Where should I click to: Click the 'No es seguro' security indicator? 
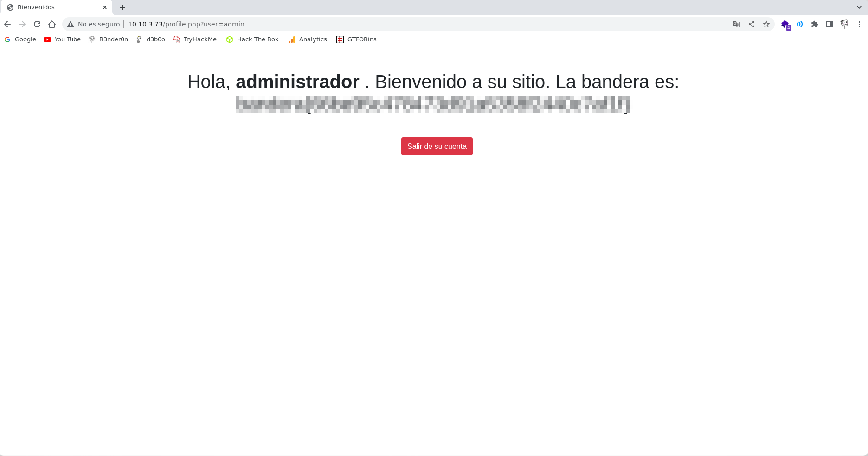click(x=94, y=24)
